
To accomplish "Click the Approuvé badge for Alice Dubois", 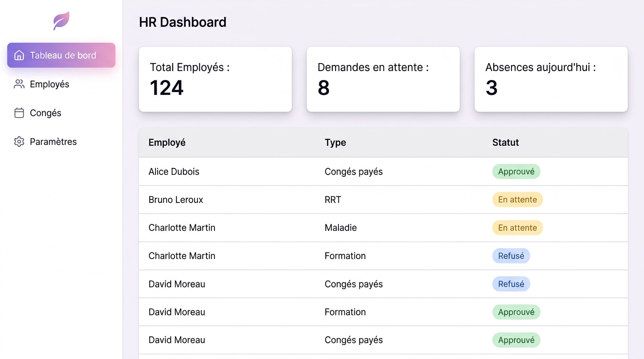I will point(516,172).
